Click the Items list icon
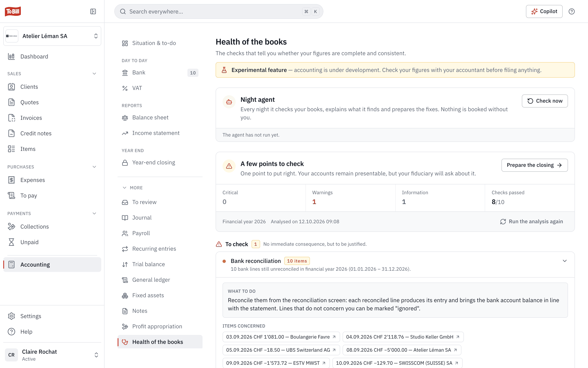The width and height of the screenshot is (588, 368). [11, 149]
